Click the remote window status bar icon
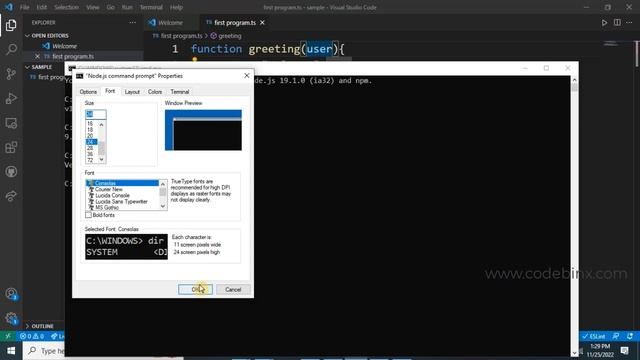The image size is (640, 360). (x=8, y=336)
